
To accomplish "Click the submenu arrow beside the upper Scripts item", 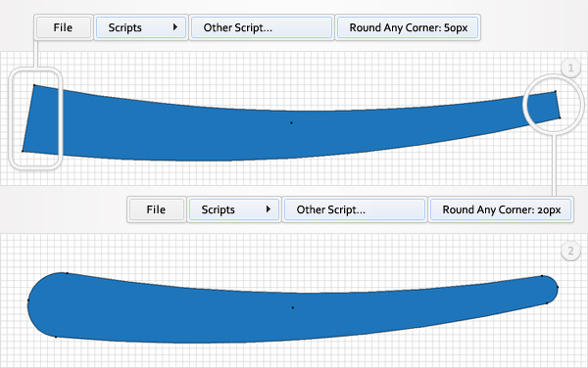I will coord(175,27).
